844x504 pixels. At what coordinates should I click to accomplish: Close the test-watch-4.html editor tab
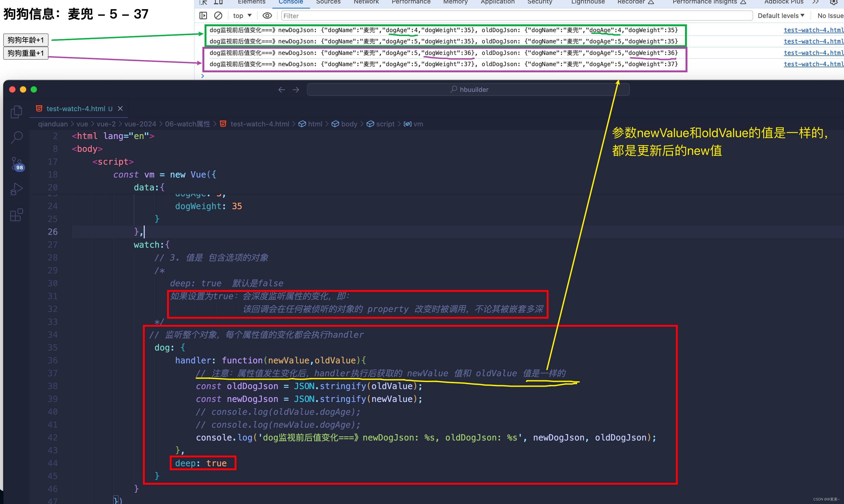120,108
